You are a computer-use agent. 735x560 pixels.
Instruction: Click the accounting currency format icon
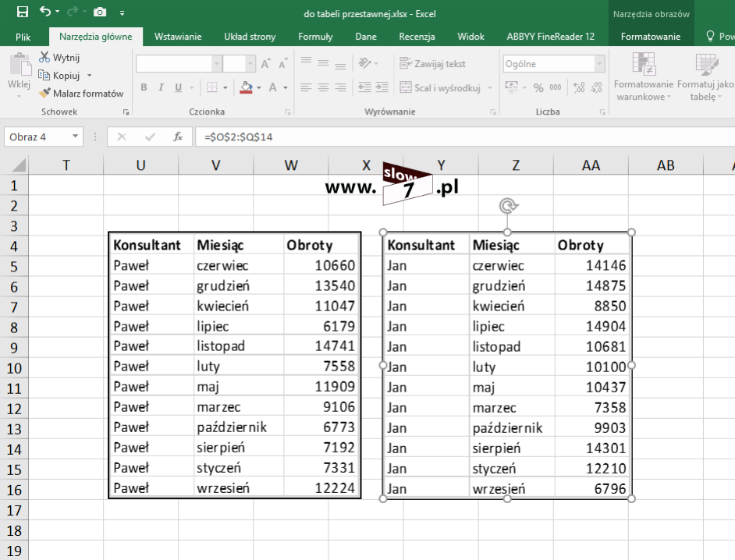click(511, 87)
